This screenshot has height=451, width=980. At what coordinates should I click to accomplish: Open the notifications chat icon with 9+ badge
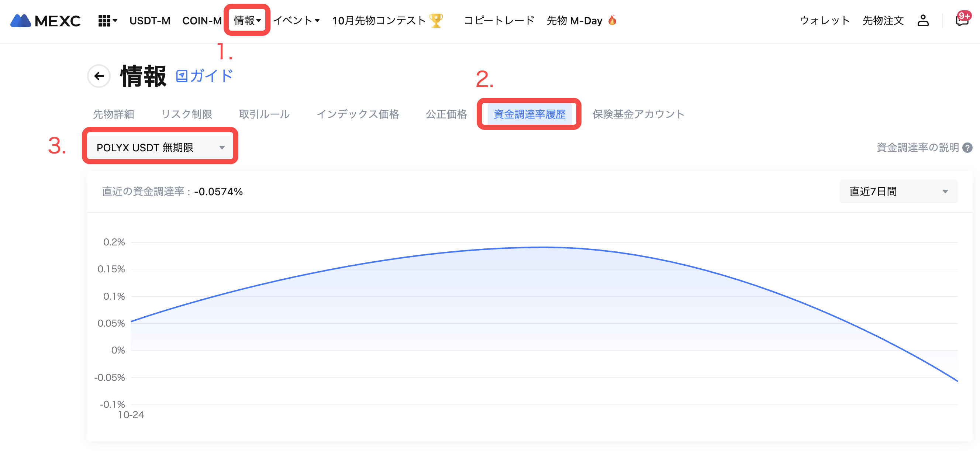(x=962, y=20)
